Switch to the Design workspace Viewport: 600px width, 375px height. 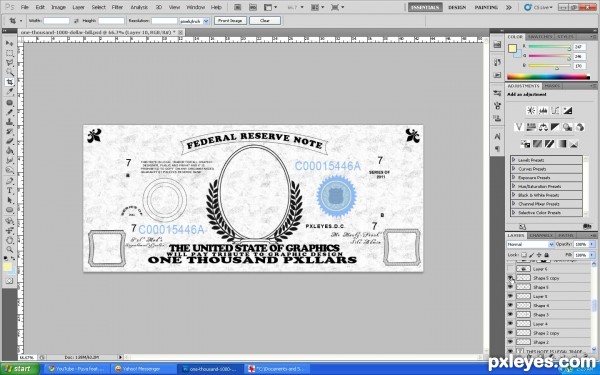point(457,7)
